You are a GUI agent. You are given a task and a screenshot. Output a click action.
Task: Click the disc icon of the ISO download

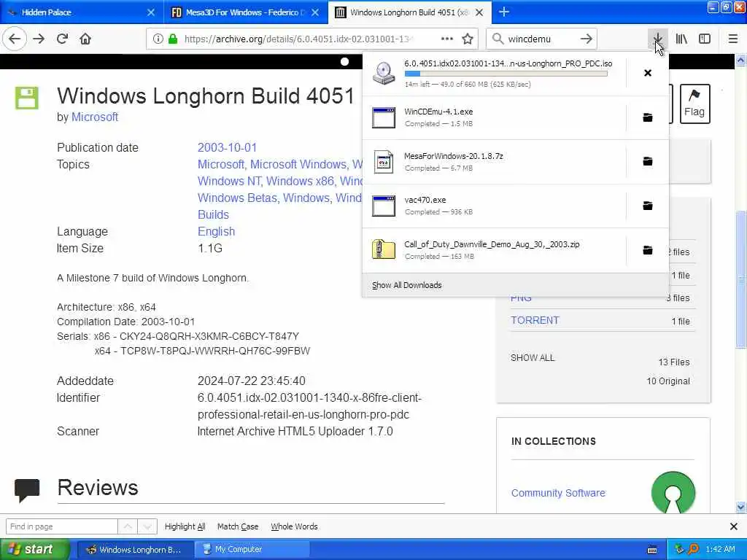click(x=384, y=74)
